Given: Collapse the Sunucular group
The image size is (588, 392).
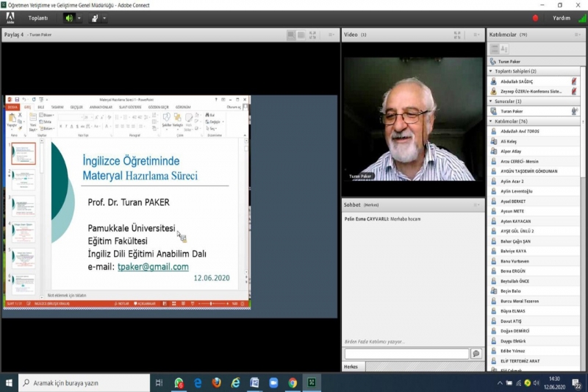Looking at the screenshot, I should (491, 101).
